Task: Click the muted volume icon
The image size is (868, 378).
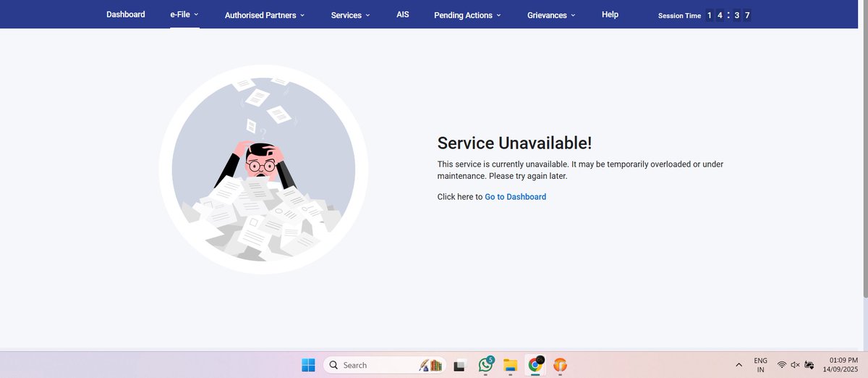Action: click(x=796, y=365)
